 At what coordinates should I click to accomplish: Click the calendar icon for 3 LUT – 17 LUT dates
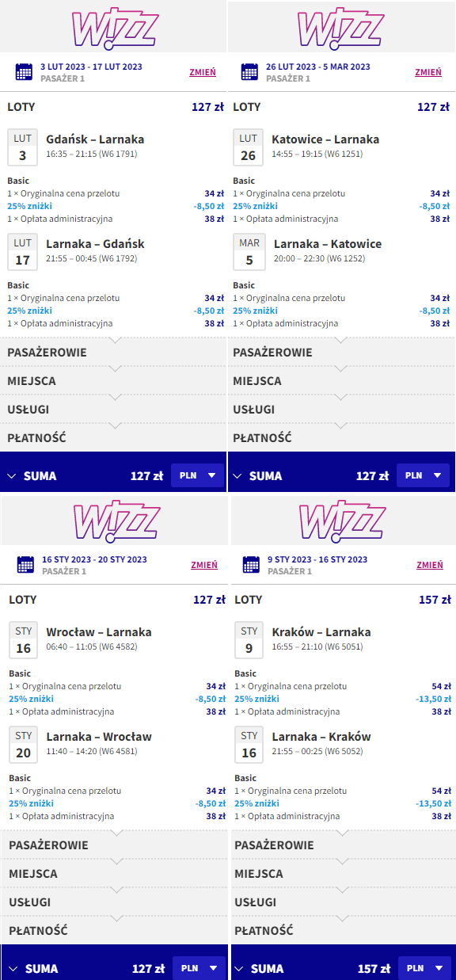tap(25, 72)
